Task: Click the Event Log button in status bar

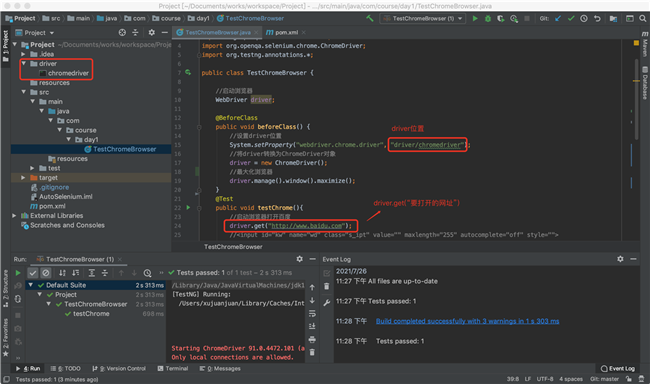Action: 618,368
